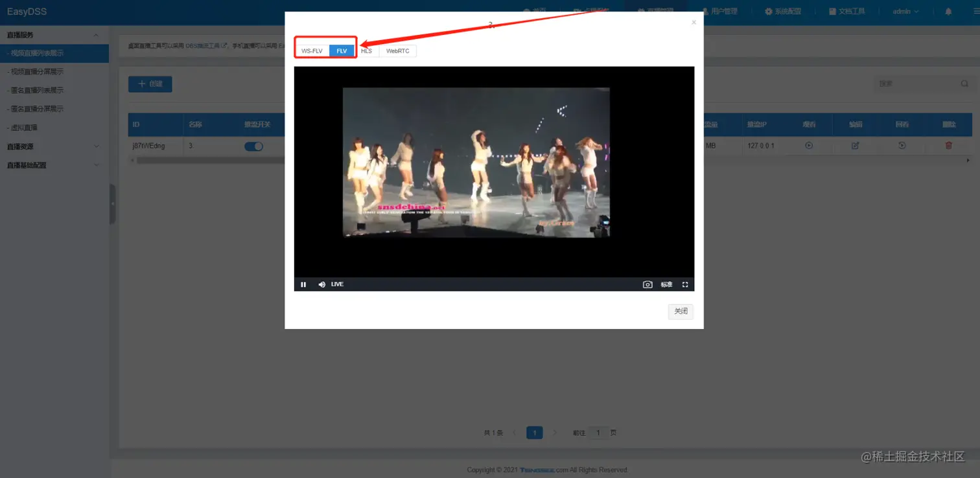
Task: Open the 标准 quality selector in player
Action: pos(666,284)
